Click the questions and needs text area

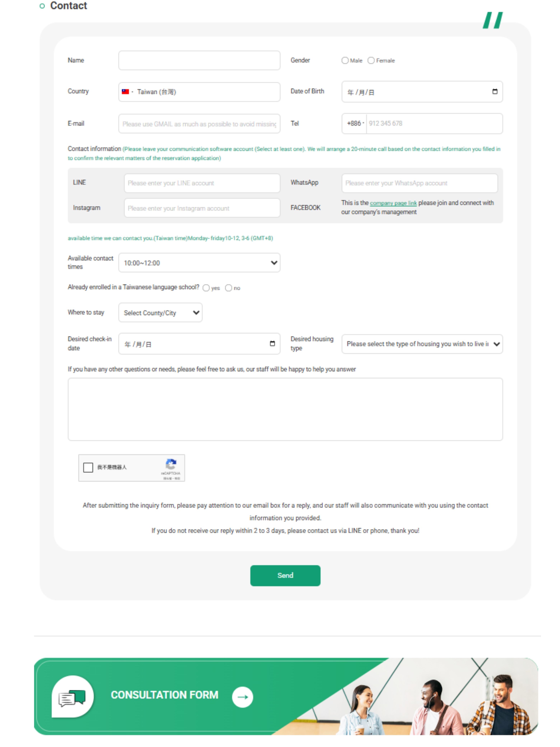(x=285, y=409)
